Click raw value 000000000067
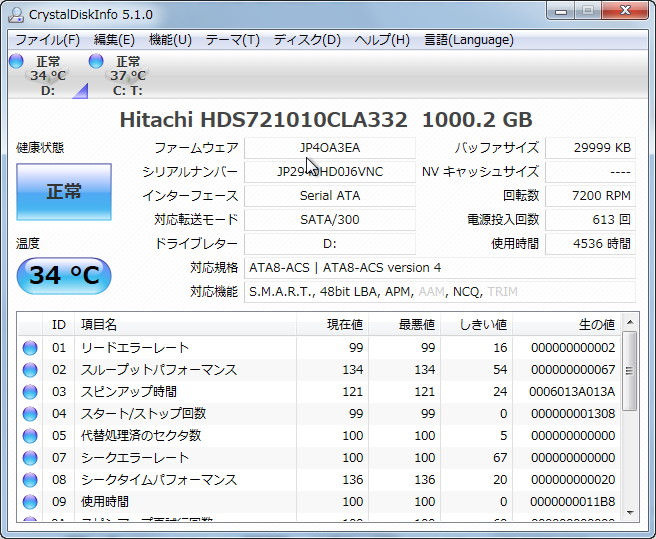This screenshot has height=539, width=656. click(573, 370)
